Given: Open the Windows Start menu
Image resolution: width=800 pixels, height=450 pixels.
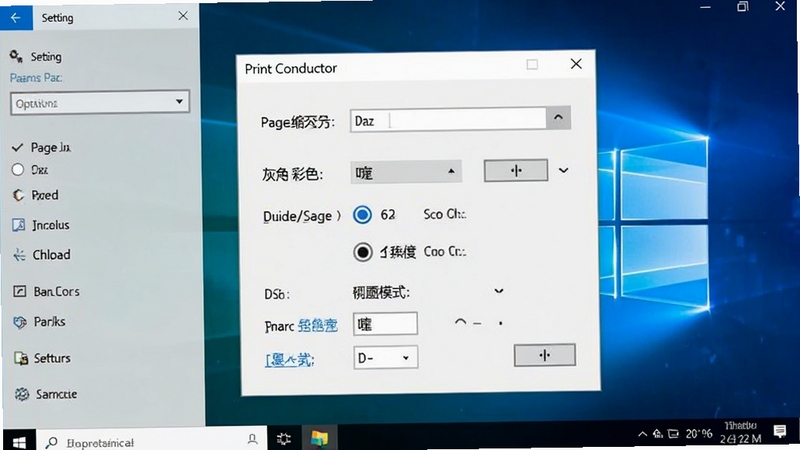Looking at the screenshot, I should [x=19, y=442].
